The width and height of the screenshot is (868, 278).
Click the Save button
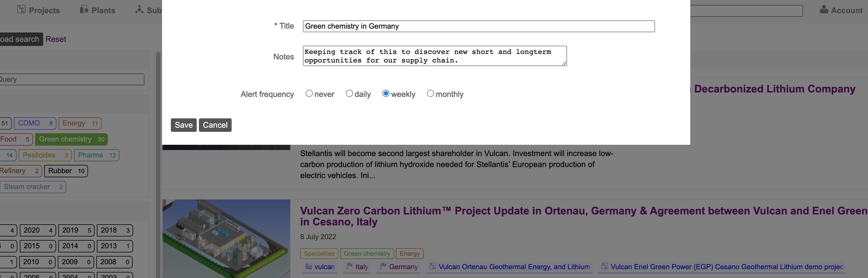(x=184, y=125)
